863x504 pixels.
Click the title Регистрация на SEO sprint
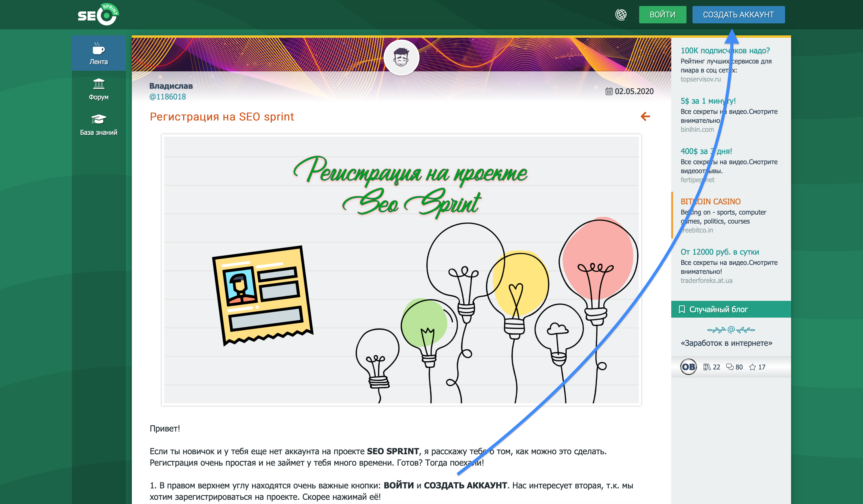pos(222,117)
